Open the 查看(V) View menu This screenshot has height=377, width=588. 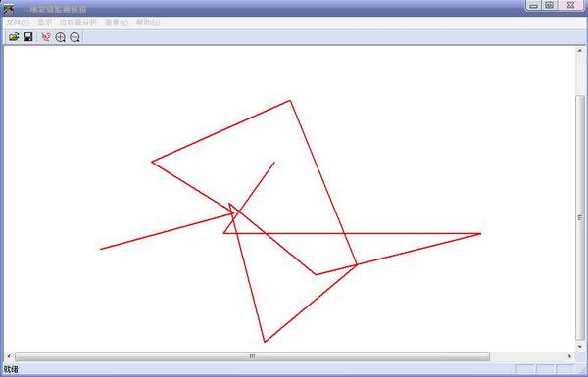(x=117, y=23)
